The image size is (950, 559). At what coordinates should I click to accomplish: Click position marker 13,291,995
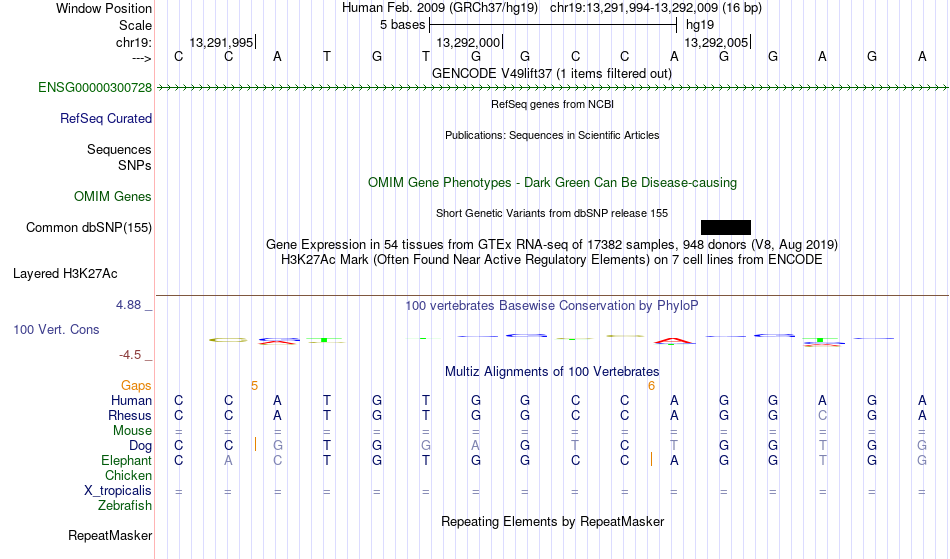222,42
